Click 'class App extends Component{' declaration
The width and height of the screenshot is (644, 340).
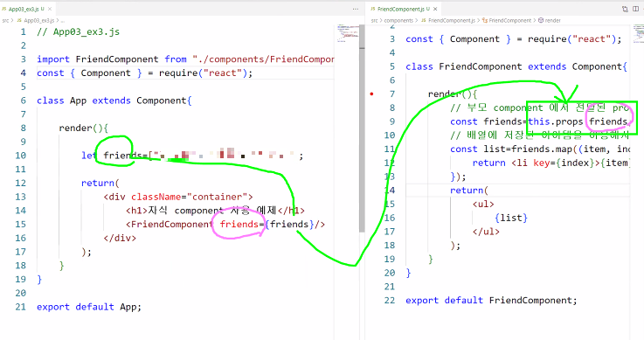tap(114, 101)
